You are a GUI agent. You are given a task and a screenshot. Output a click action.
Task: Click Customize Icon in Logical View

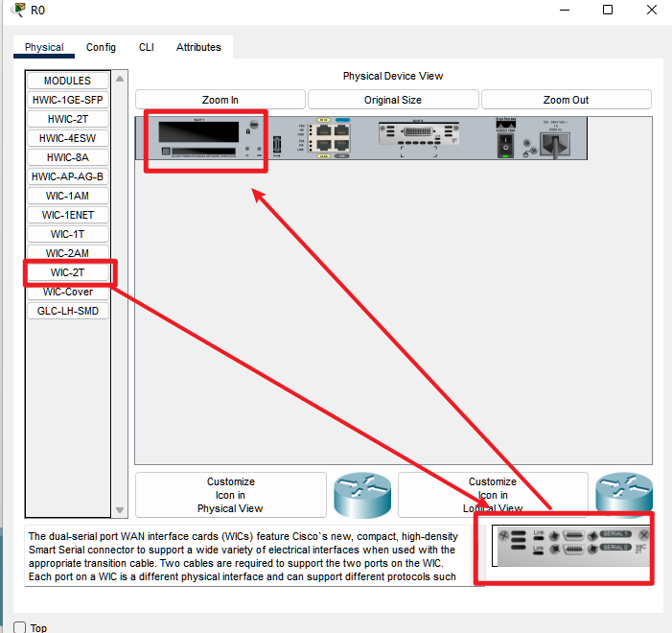coord(493,495)
